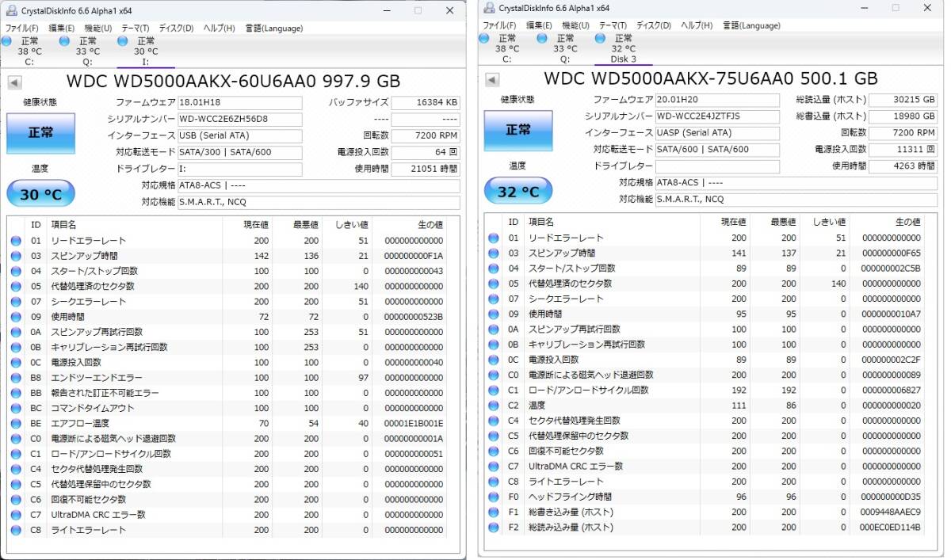Click the previous disk arrow in right window
Screen dimensions: 951x560
[x=492, y=79]
